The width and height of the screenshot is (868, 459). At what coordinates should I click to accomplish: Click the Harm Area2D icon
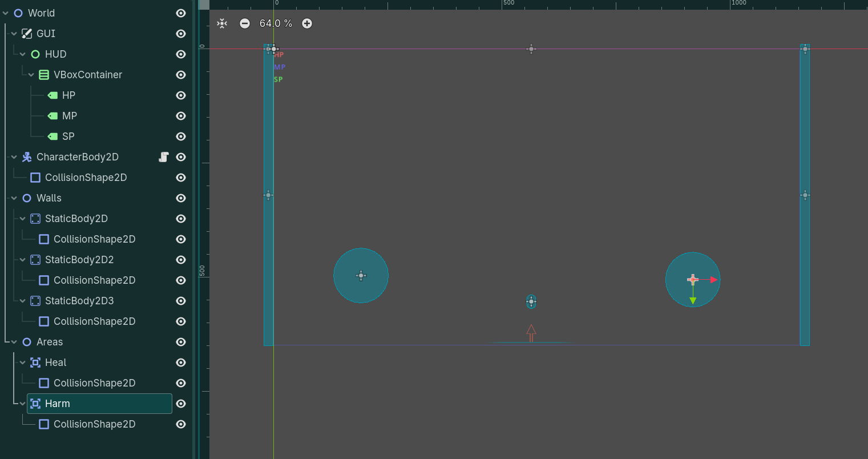click(35, 404)
